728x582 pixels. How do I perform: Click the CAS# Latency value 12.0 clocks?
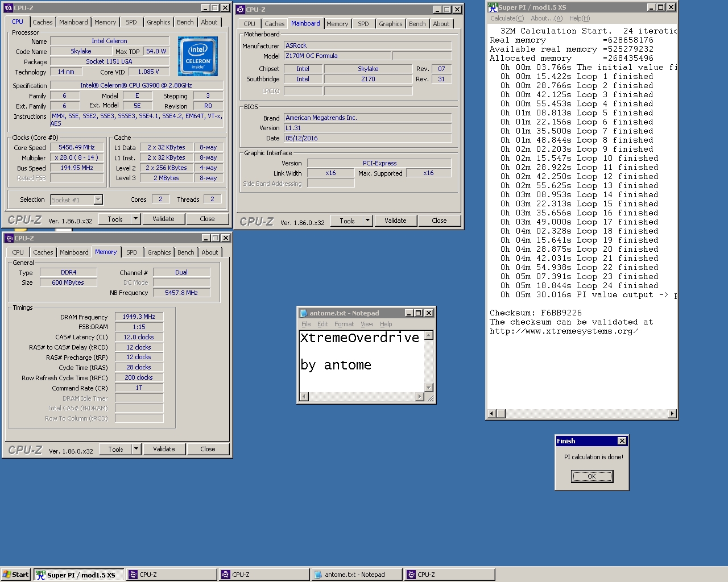[x=139, y=337]
